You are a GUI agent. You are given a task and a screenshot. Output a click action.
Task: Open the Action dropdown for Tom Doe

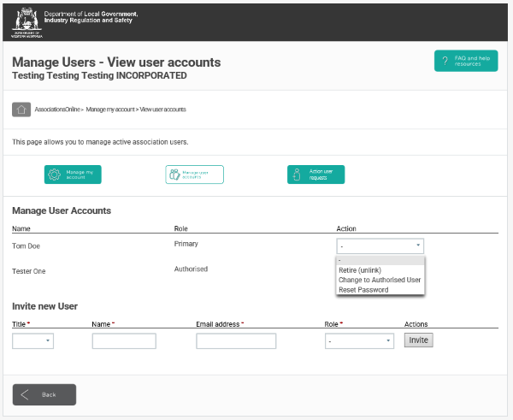pos(380,246)
